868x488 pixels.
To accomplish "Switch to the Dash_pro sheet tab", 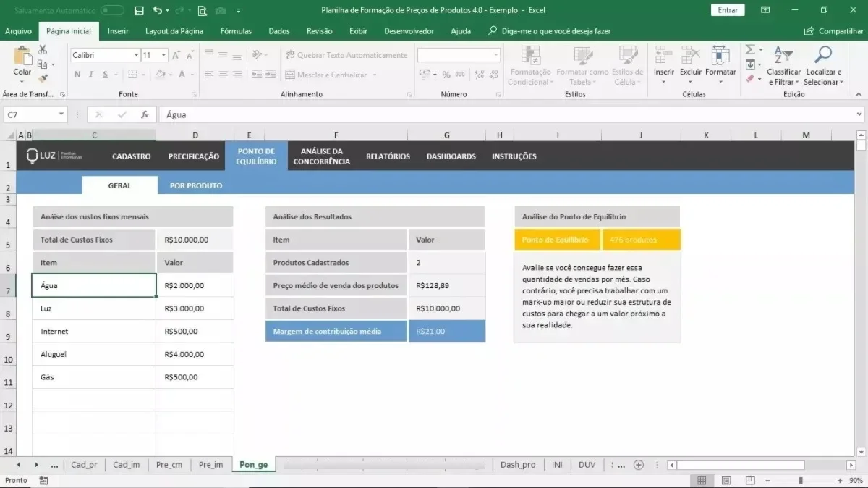I will coord(518,465).
